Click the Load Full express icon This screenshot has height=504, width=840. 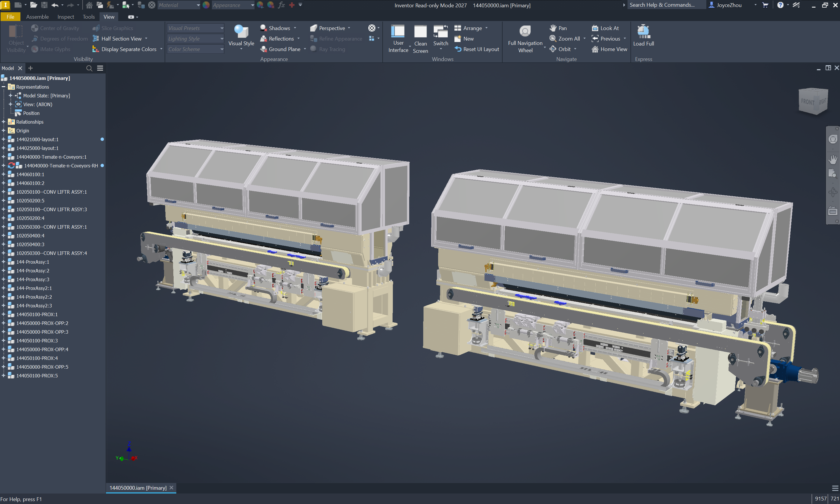(x=643, y=32)
